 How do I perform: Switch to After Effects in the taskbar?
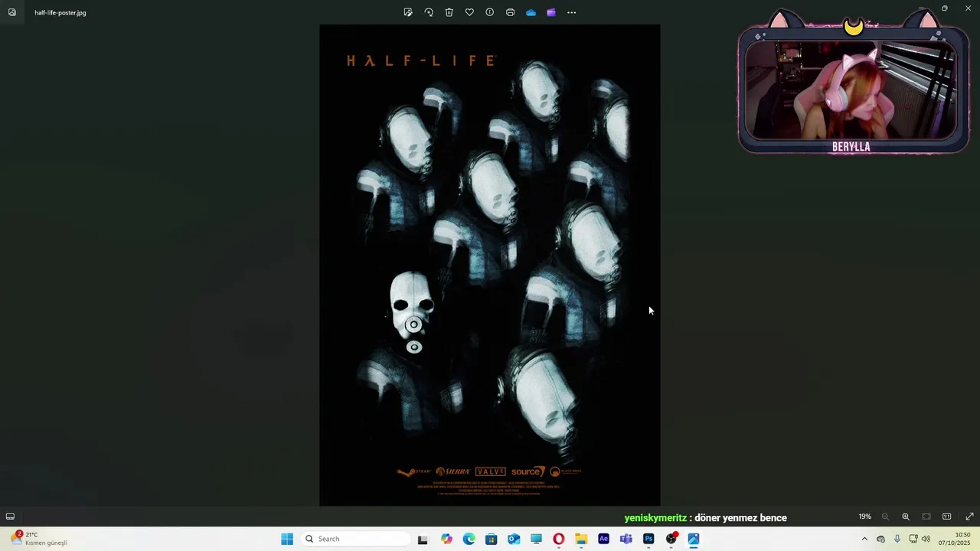pyautogui.click(x=603, y=539)
